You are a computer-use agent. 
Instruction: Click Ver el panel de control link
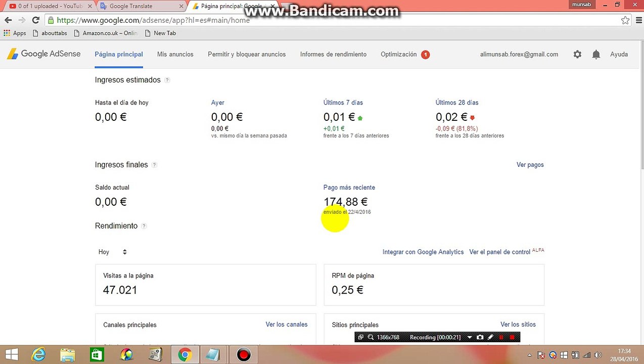tap(499, 252)
